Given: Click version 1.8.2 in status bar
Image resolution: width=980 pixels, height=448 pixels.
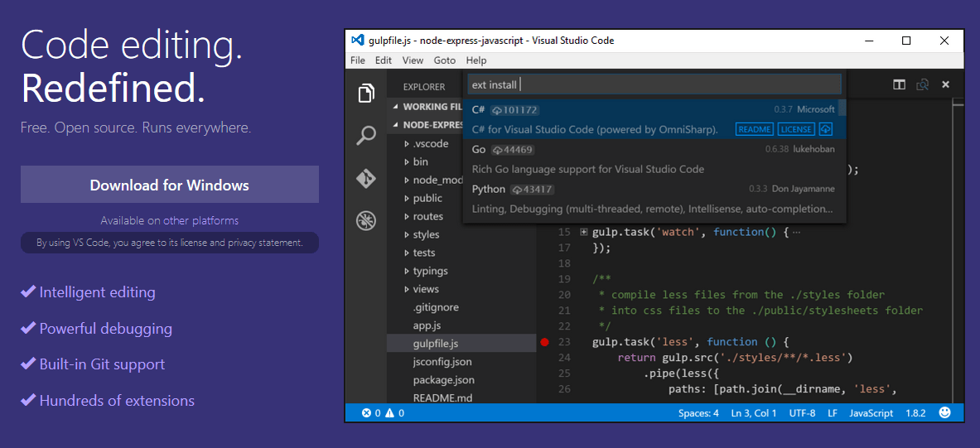Looking at the screenshot, I should (x=915, y=413).
